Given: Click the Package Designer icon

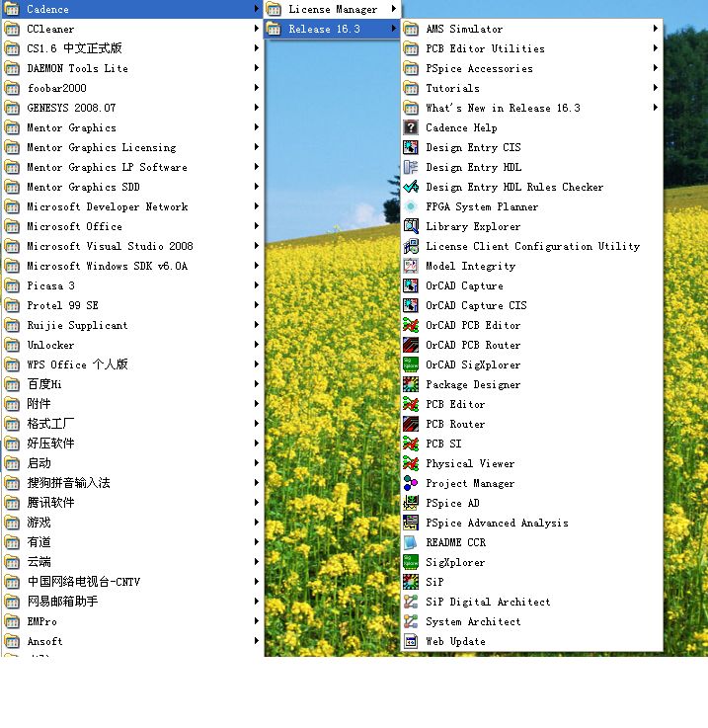Looking at the screenshot, I should (x=411, y=384).
